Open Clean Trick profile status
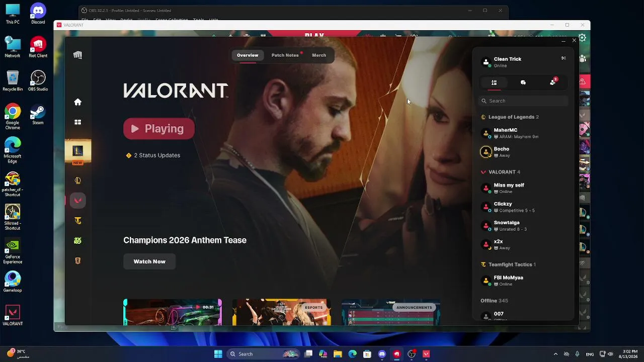This screenshot has height=362, width=644. [507, 62]
